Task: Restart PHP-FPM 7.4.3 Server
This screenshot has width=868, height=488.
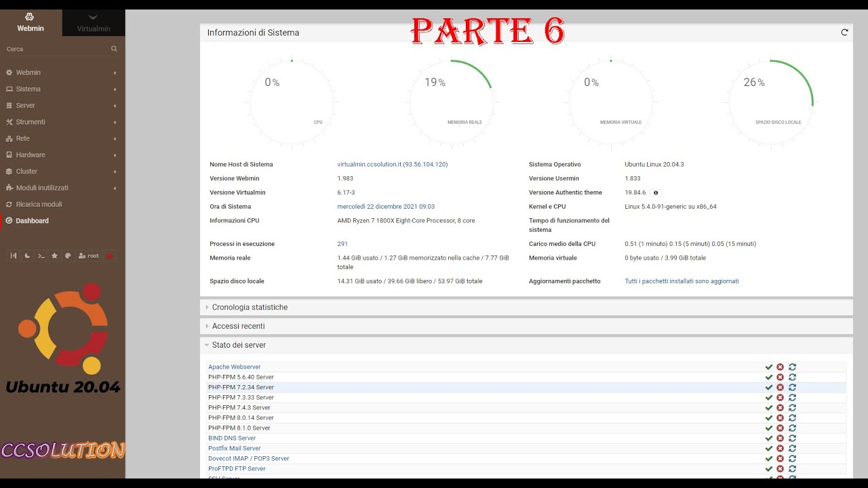Action: [792, 407]
